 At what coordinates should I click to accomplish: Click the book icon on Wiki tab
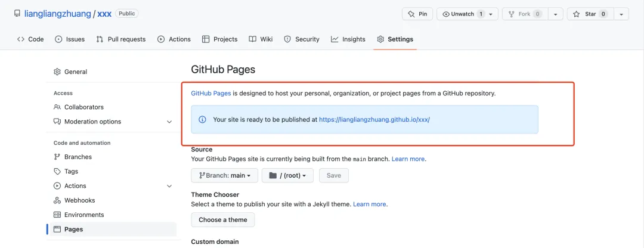coord(253,39)
